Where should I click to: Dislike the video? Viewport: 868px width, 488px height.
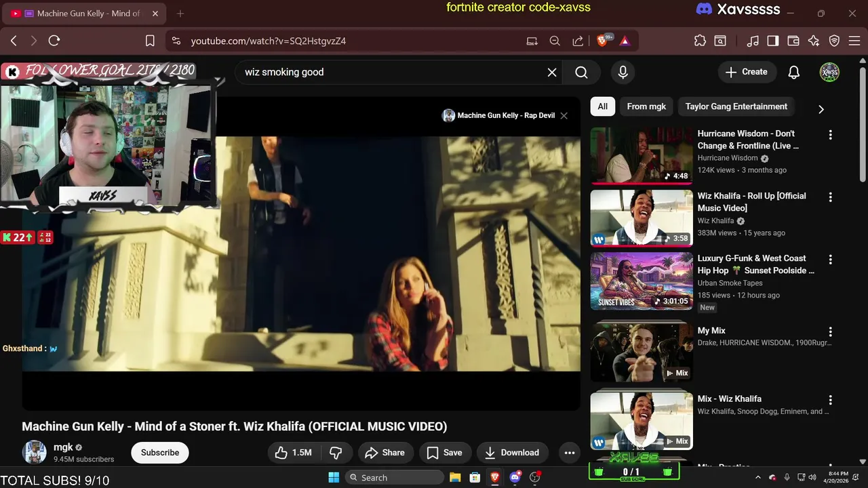pyautogui.click(x=336, y=453)
